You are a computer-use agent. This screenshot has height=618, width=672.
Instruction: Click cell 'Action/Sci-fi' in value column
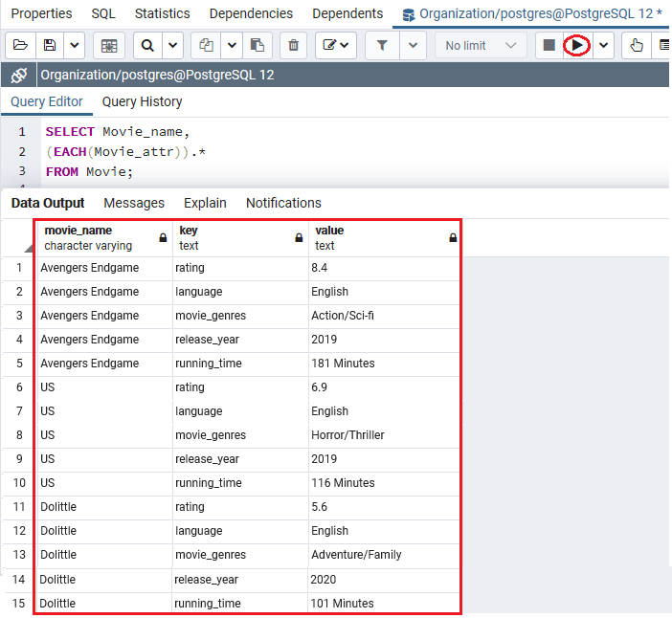(x=384, y=316)
